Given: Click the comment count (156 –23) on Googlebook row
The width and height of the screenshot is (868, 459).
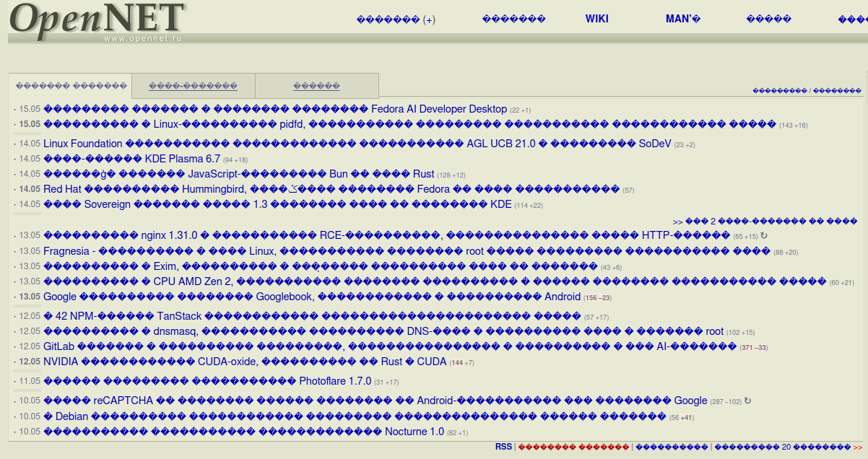Looking at the screenshot, I should coord(597,298).
